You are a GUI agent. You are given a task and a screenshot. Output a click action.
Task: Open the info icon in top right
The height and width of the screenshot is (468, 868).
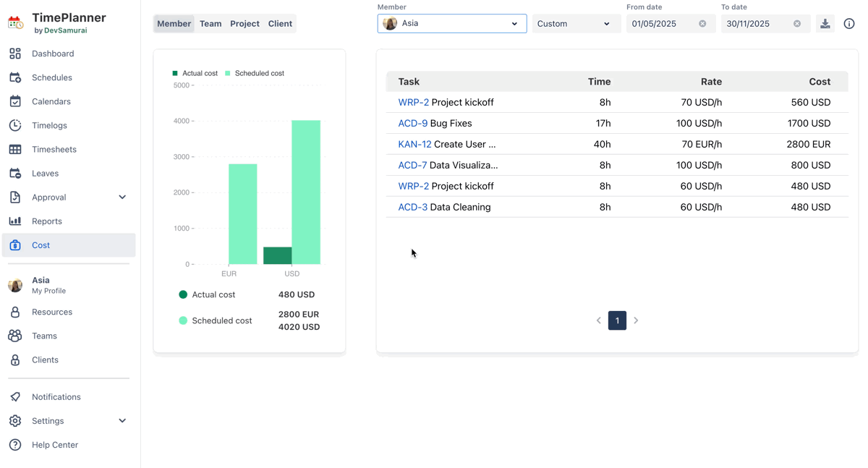[849, 24]
